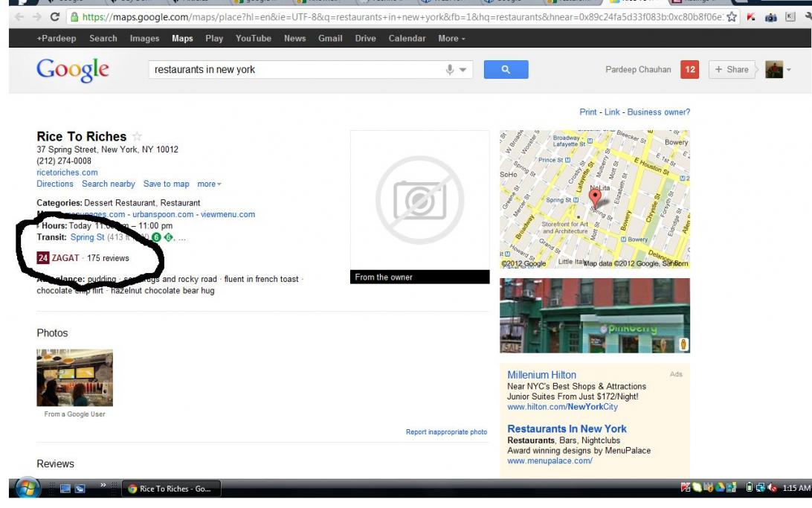Bookmark this page with the address bar star
This screenshot has width=812, height=508.
[x=732, y=17]
